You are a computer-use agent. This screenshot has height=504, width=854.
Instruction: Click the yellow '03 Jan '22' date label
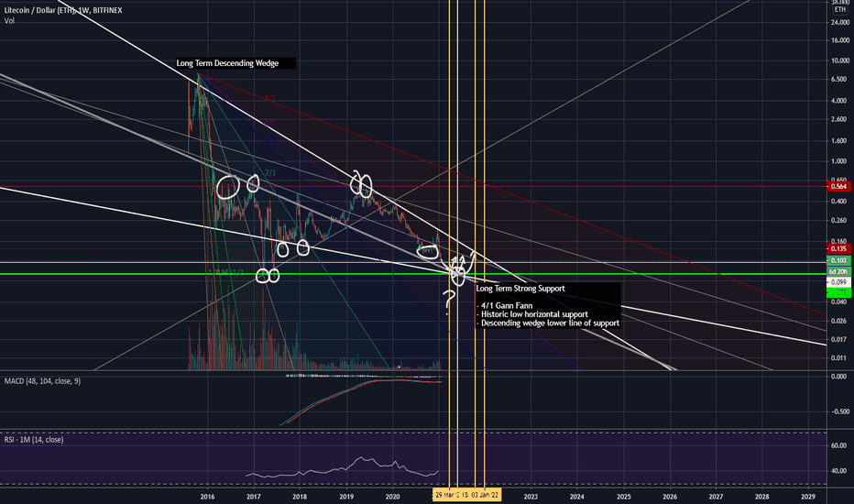pyautogui.click(x=484, y=495)
